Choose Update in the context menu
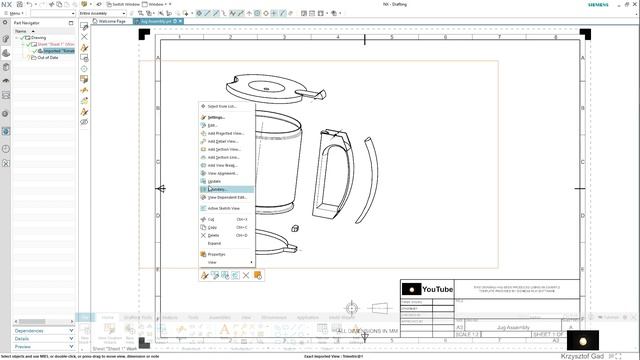This screenshot has height=360, width=640. [227, 181]
